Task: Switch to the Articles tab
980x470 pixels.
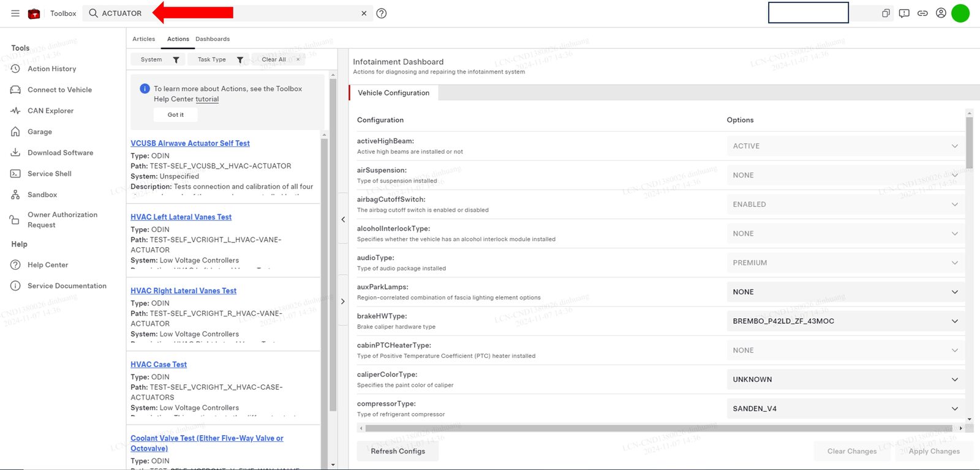Action: click(144, 39)
